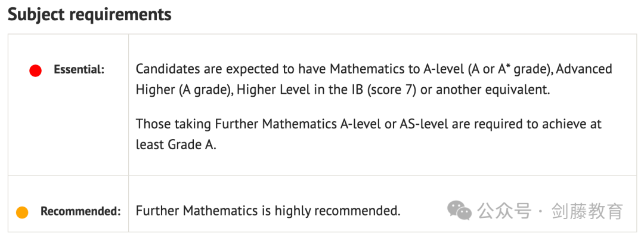Click the paragraph beginning Those taking Further
This screenshot has height=237, width=644.
point(369,134)
